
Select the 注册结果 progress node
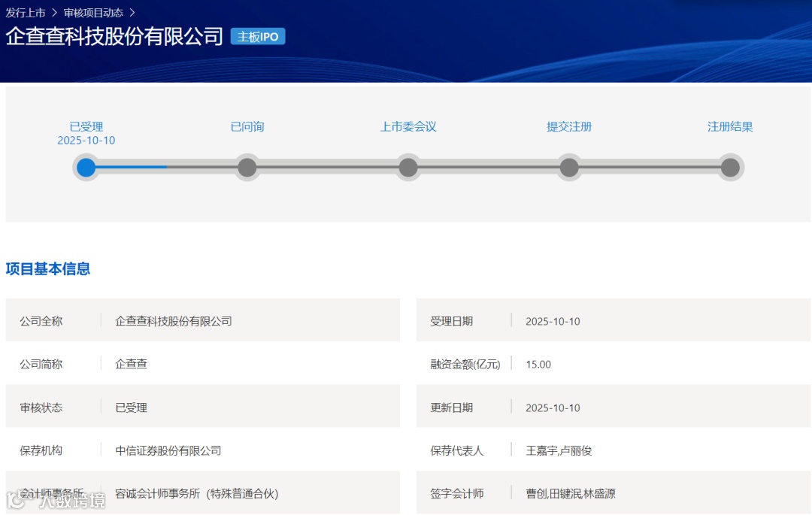point(730,168)
